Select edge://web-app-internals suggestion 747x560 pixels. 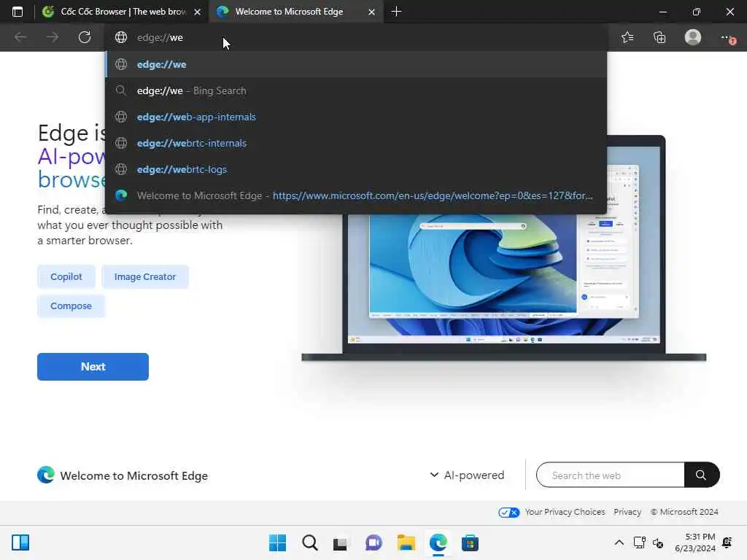(x=356, y=117)
